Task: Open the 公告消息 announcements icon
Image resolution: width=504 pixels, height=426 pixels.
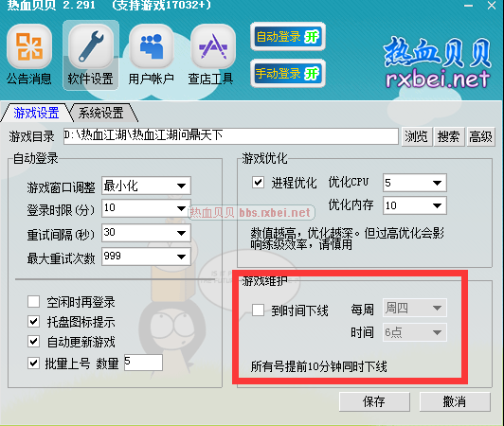Action: 29,47
